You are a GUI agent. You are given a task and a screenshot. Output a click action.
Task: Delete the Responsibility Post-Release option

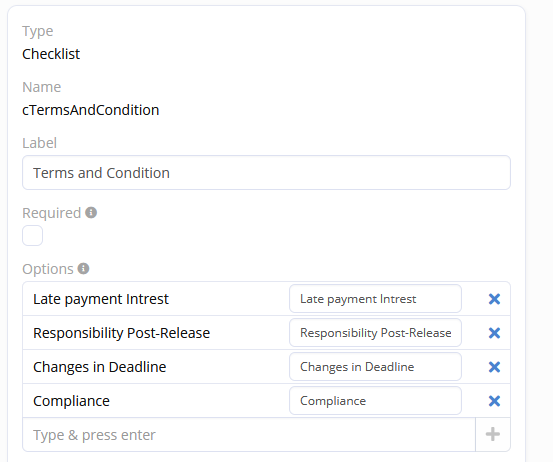point(494,333)
